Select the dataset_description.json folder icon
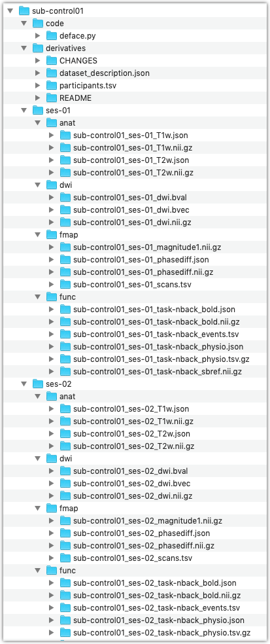 pyautogui.click(x=52, y=73)
